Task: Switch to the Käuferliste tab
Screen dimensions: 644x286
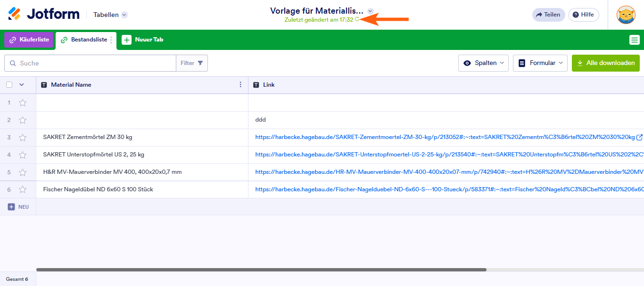Action: point(29,40)
